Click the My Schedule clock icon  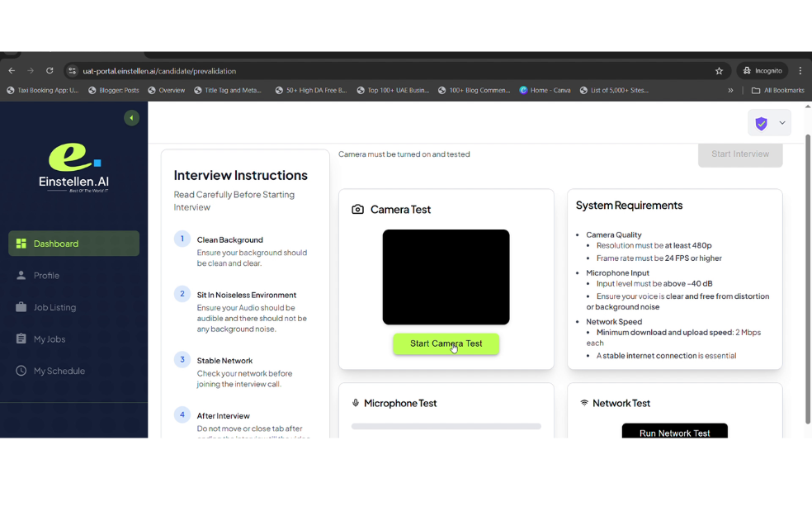(21, 371)
